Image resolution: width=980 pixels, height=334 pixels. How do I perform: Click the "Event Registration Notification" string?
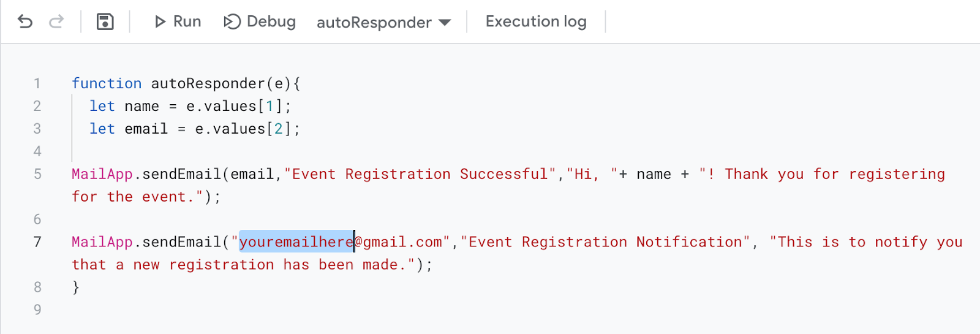(605, 242)
